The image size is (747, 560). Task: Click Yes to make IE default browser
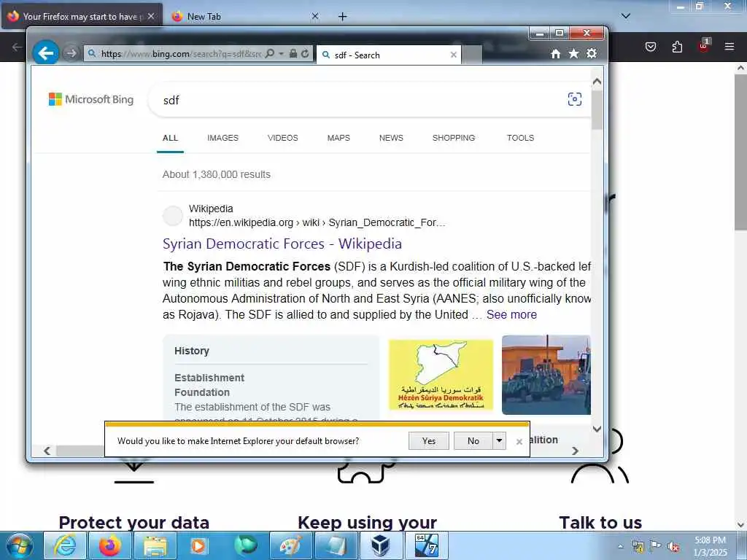(x=429, y=441)
